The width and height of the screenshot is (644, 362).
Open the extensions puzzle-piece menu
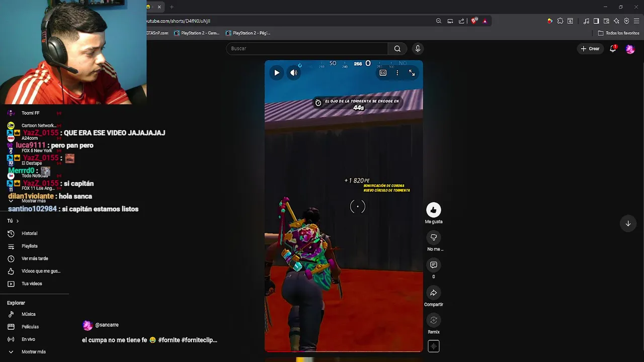[x=560, y=21]
